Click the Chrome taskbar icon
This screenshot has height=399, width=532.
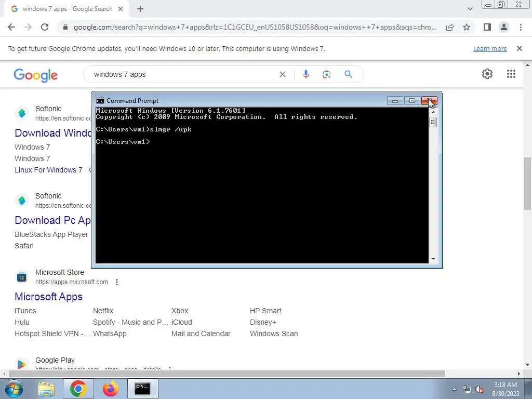coord(78,389)
